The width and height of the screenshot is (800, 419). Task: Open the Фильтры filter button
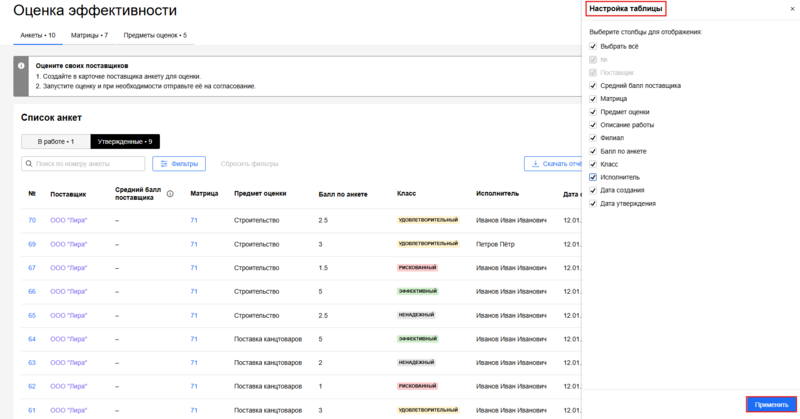[x=178, y=163]
